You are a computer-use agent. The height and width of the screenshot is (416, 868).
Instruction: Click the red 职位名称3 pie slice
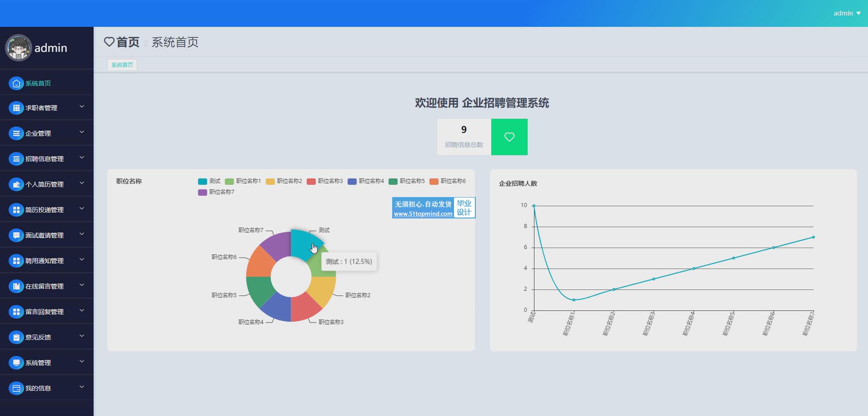pos(304,307)
